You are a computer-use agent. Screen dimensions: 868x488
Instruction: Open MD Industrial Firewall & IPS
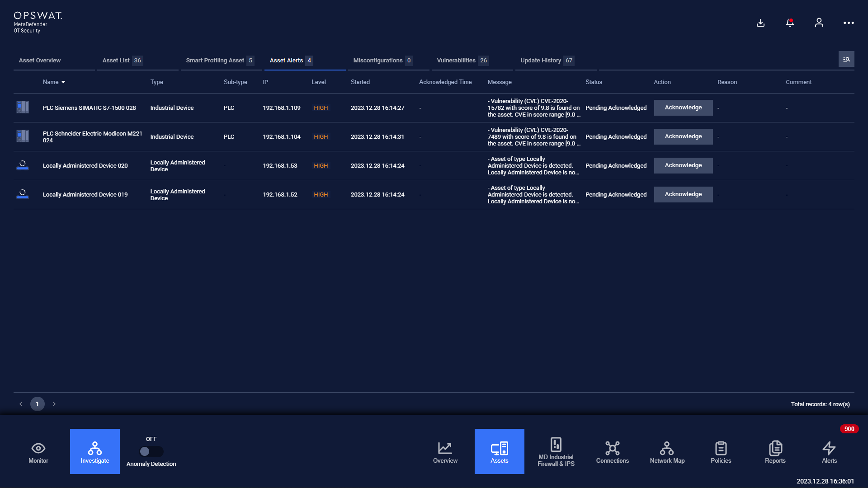click(556, 451)
